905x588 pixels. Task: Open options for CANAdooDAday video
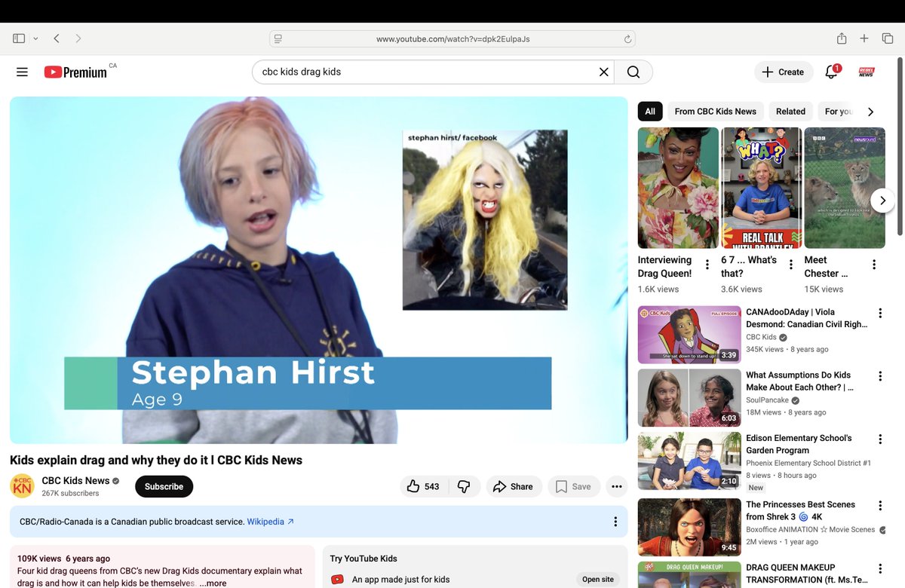pyautogui.click(x=880, y=313)
